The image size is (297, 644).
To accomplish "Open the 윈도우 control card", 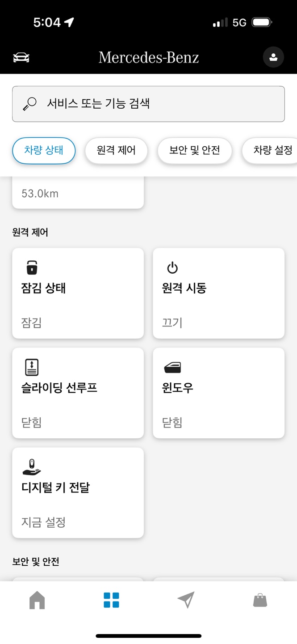I will click(218, 393).
